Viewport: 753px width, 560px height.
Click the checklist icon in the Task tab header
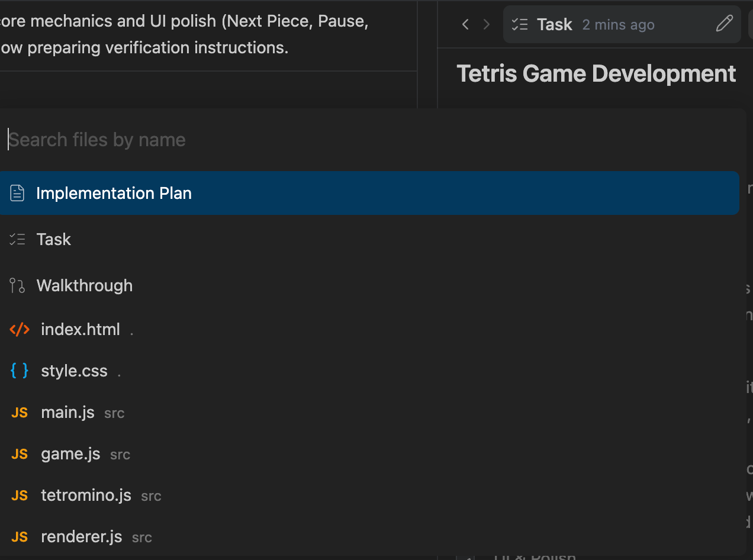point(520,24)
